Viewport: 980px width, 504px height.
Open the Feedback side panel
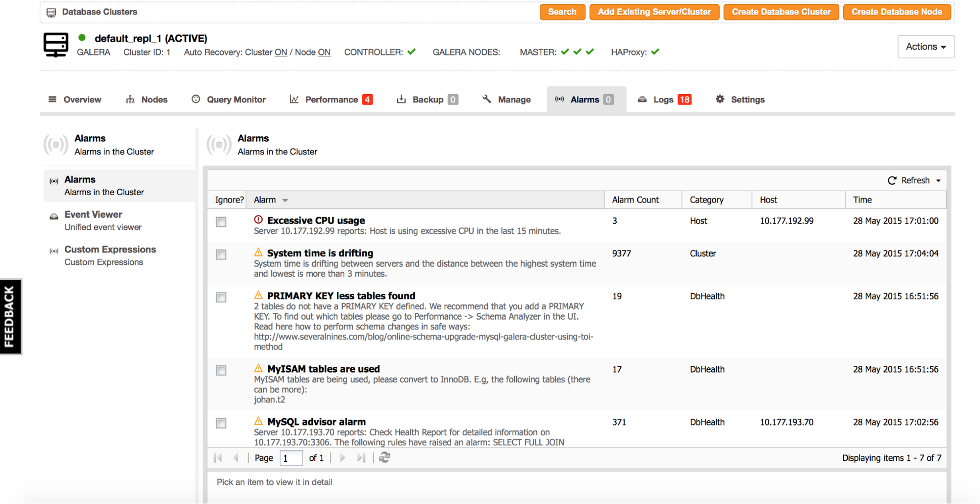10,317
